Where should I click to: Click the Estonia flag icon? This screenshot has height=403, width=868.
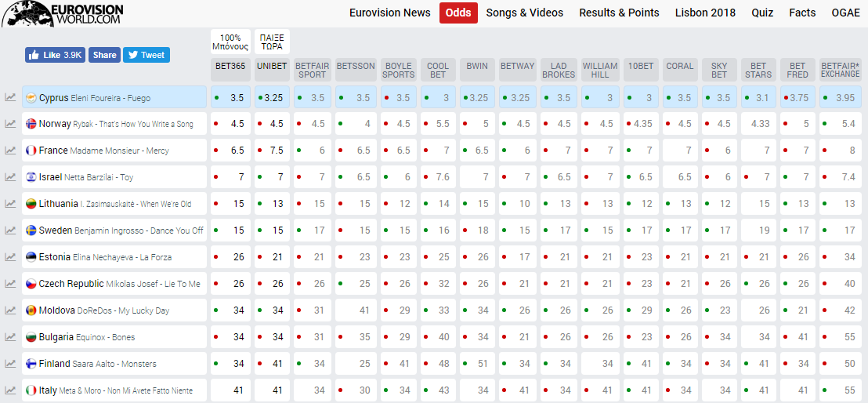point(31,257)
